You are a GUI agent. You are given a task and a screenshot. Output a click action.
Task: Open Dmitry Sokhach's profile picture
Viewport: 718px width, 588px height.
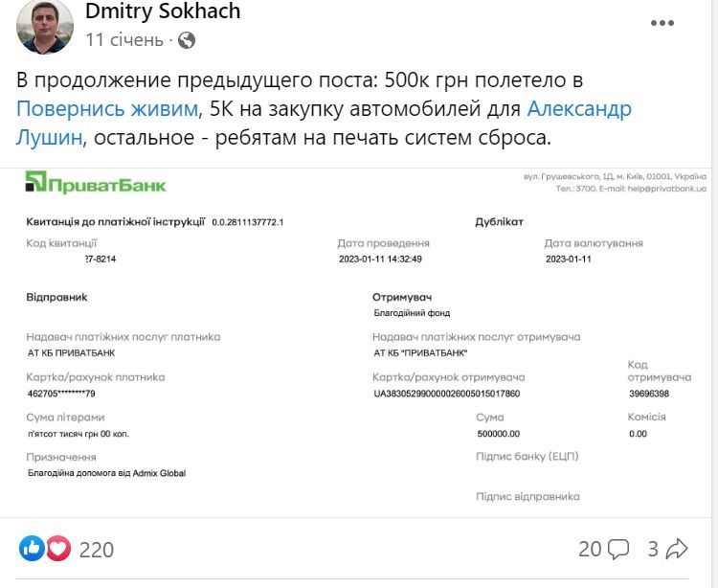pyautogui.click(x=44, y=26)
